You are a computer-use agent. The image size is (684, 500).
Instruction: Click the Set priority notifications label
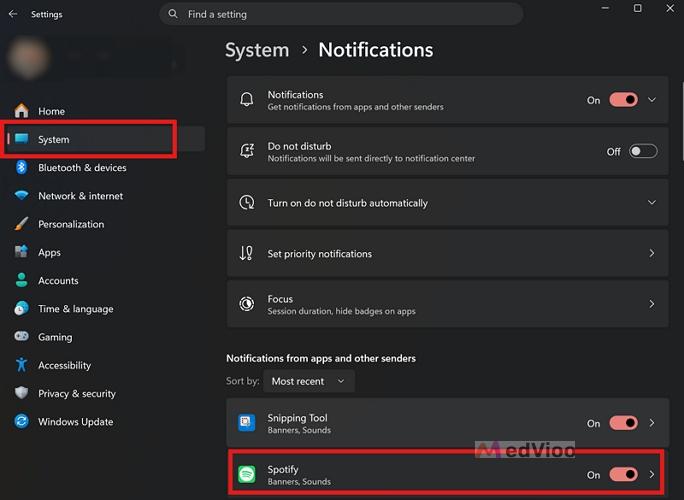coord(320,253)
